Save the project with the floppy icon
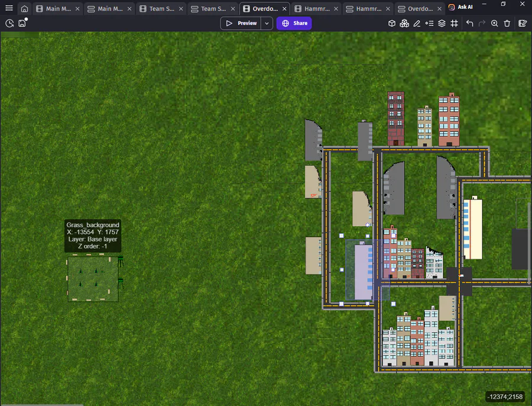This screenshot has width=532, height=406. tap(22, 23)
